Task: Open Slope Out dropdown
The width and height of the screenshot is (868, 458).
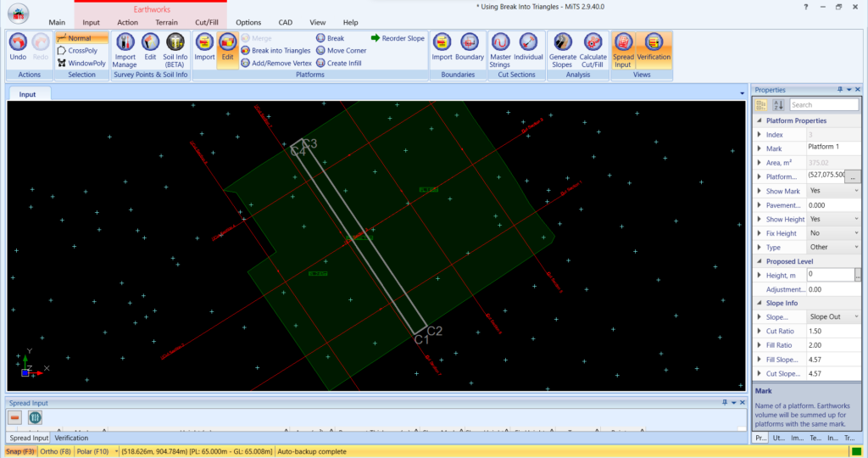Action: pyautogui.click(x=856, y=316)
